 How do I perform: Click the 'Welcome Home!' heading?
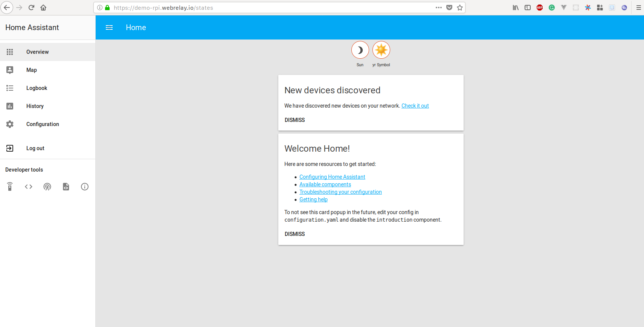click(x=317, y=149)
